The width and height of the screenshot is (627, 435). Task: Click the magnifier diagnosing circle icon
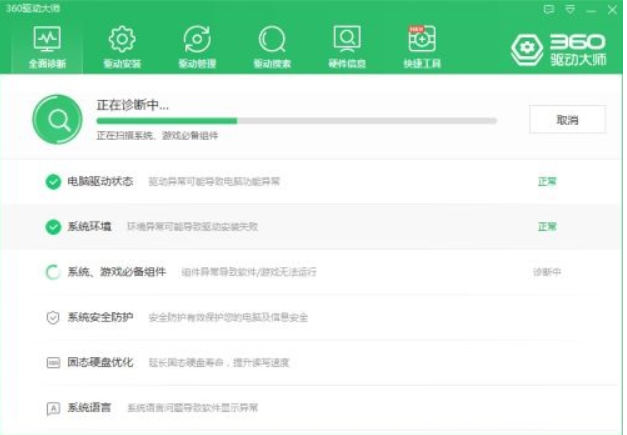[58, 119]
